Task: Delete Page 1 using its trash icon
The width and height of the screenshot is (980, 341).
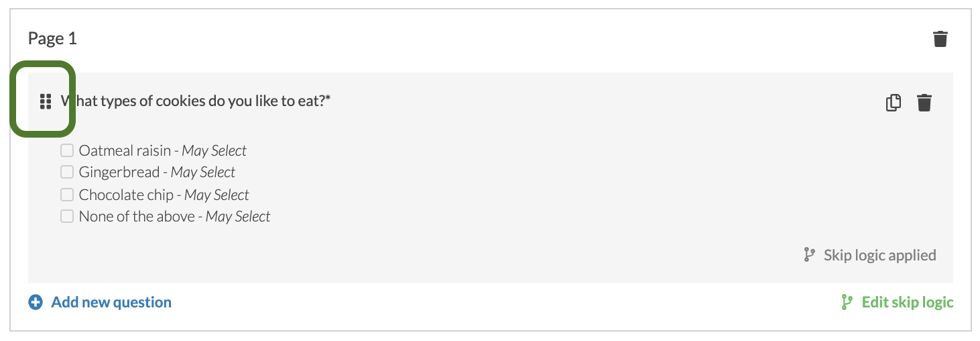Action: coord(940,39)
